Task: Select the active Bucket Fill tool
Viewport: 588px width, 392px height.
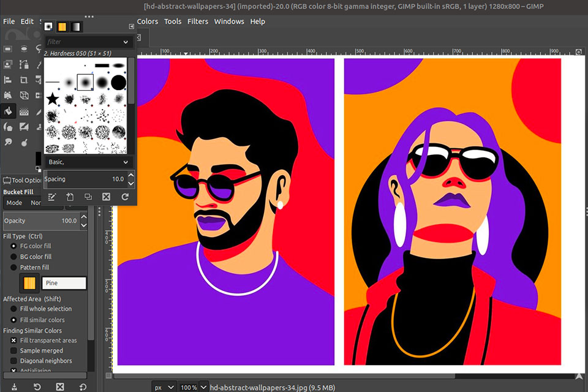Action: click(x=8, y=111)
